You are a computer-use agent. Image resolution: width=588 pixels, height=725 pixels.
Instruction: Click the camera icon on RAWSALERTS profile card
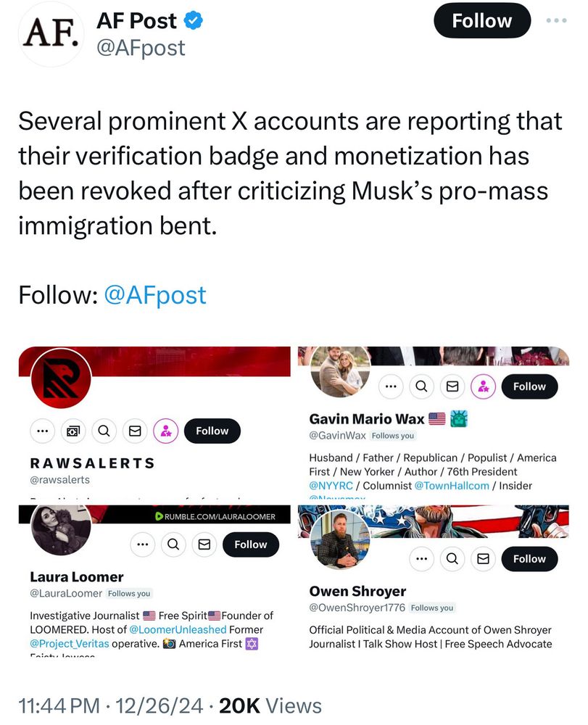click(x=73, y=431)
